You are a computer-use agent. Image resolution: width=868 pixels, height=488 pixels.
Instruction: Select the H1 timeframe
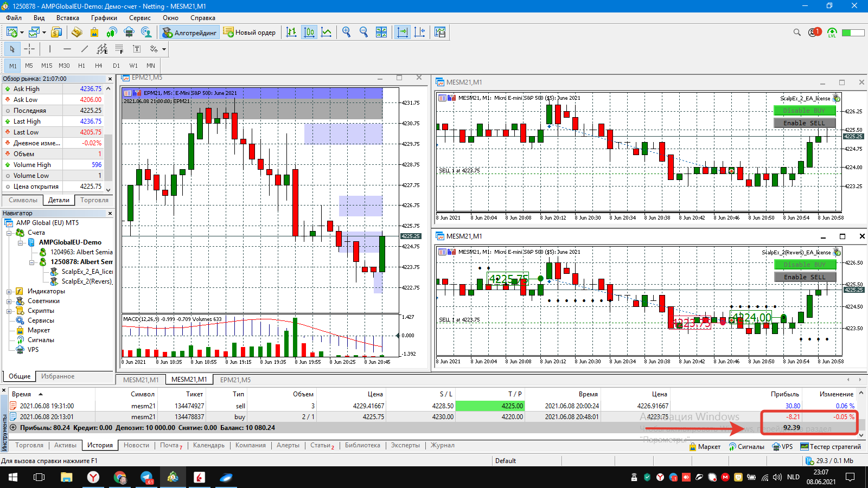(81, 66)
